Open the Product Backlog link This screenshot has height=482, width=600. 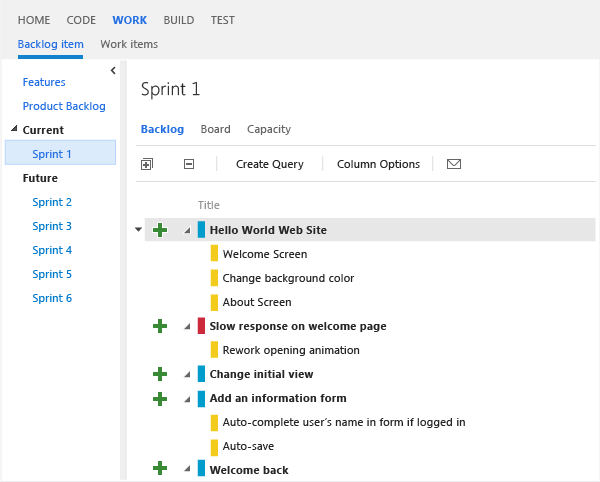point(64,106)
